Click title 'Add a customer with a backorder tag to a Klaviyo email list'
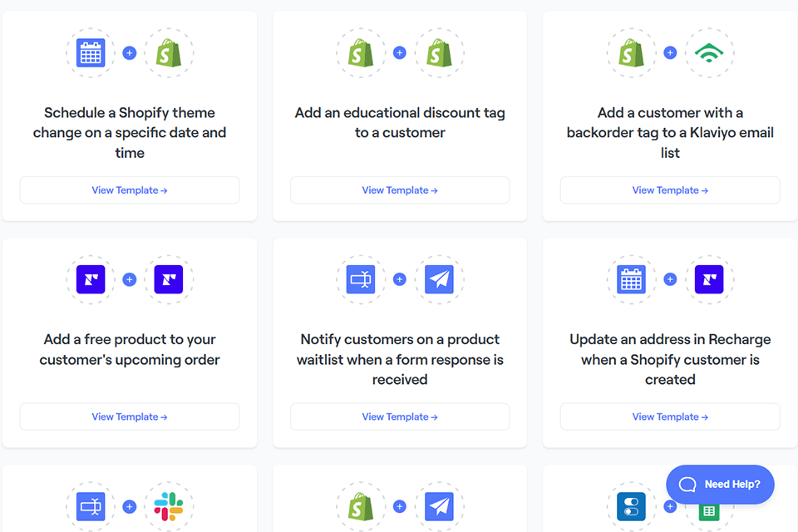Image resolution: width=798 pixels, height=532 pixels. [x=670, y=132]
